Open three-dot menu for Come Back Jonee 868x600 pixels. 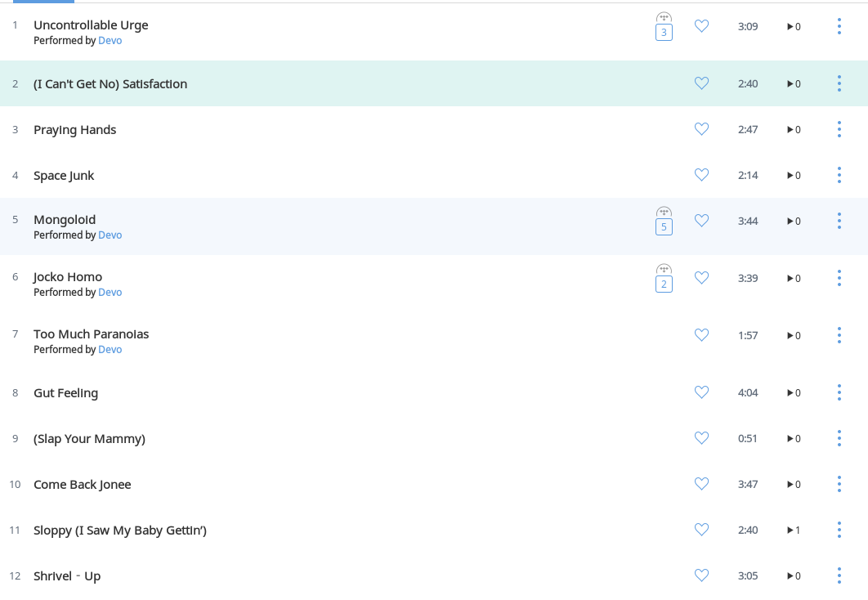click(x=839, y=484)
